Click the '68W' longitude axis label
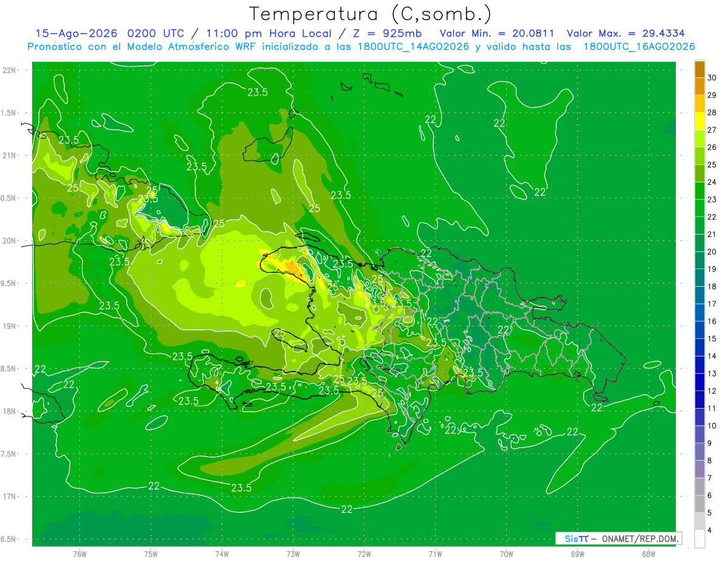This screenshot has height=562, width=728. 649,554
